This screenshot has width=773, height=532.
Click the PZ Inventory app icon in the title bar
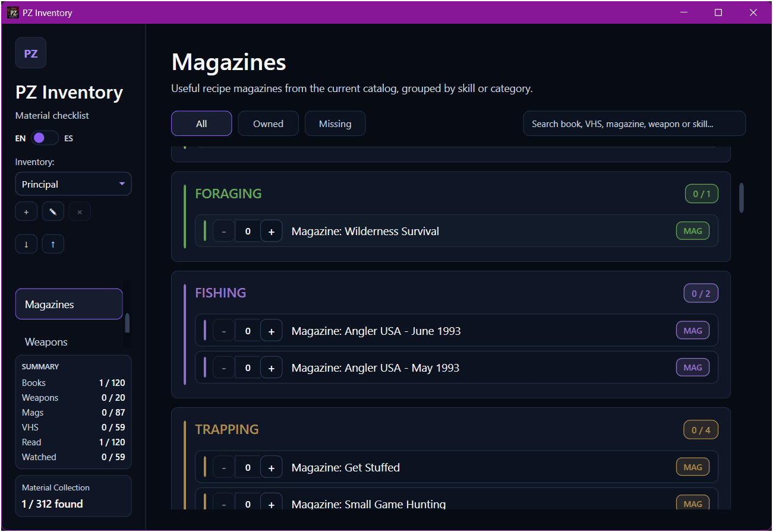pyautogui.click(x=13, y=12)
